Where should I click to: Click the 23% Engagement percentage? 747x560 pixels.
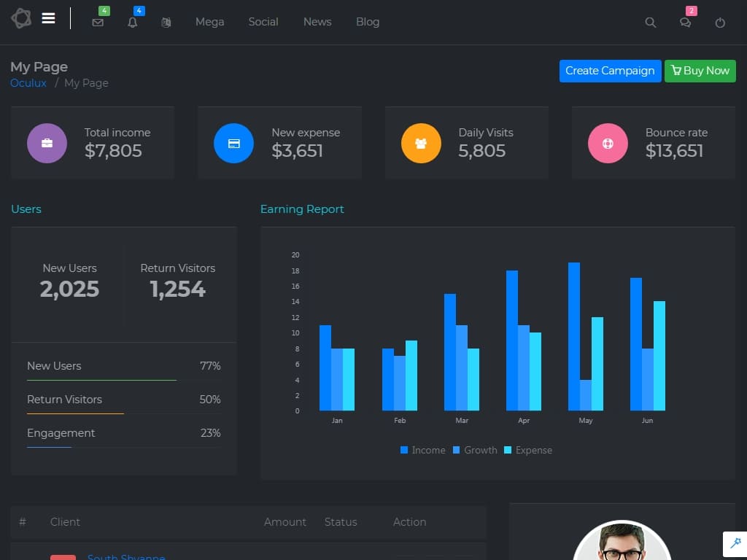tap(210, 433)
